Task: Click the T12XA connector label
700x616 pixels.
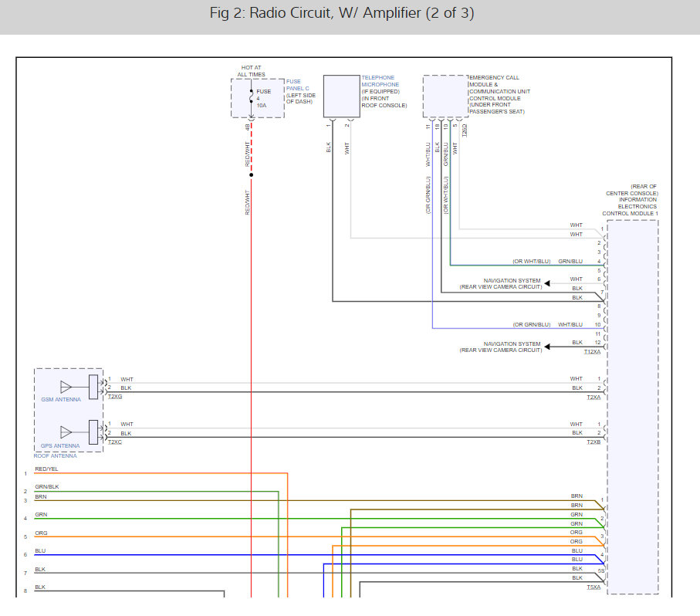Action: tap(592, 352)
